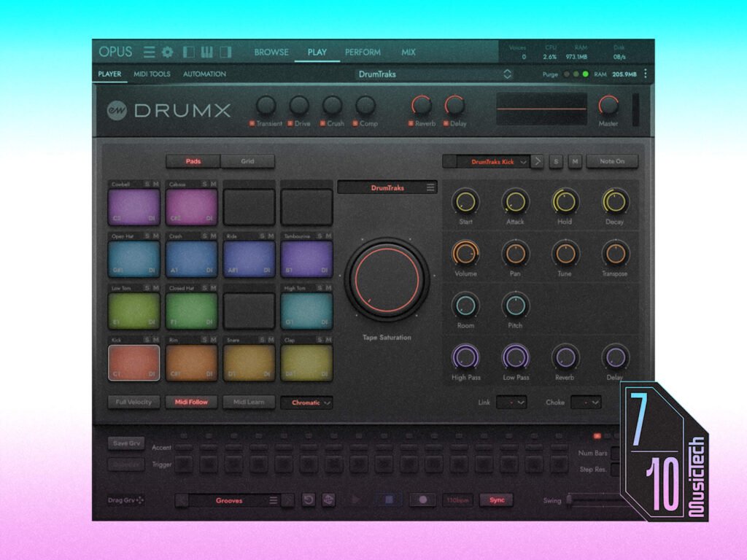The height and width of the screenshot is (560, 747).
Task: Trigger the Closed Hat pad
Action: click(x=192, y=311)
